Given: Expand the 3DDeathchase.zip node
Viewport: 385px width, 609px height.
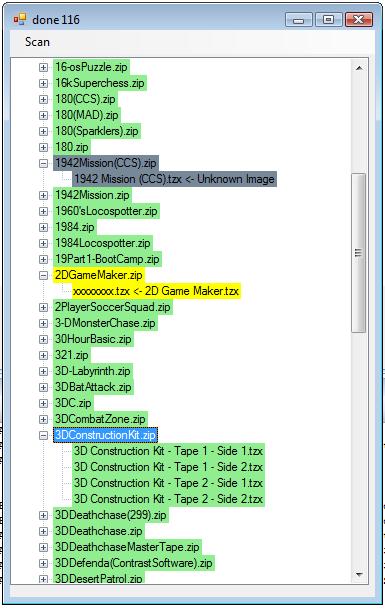Looking at the screenshot, I should pos(43,531).
